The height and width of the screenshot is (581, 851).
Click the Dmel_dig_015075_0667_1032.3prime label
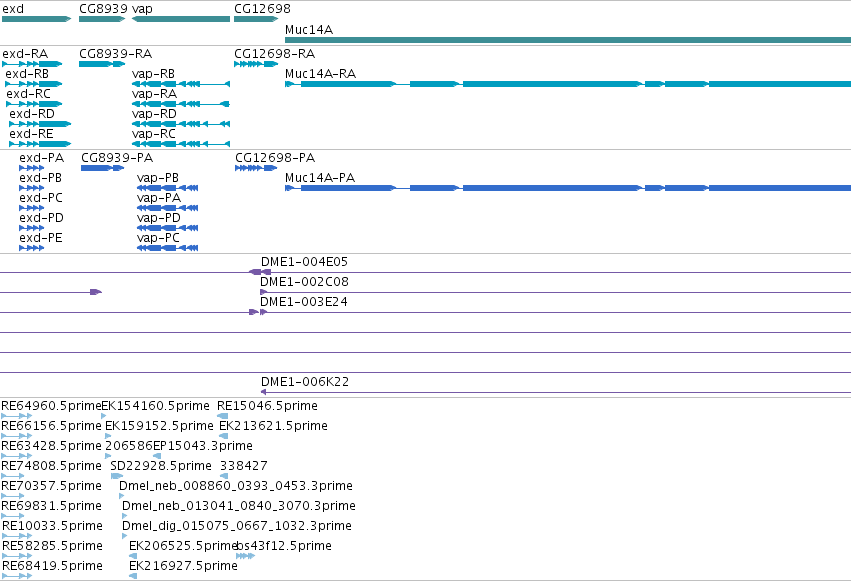237,526
